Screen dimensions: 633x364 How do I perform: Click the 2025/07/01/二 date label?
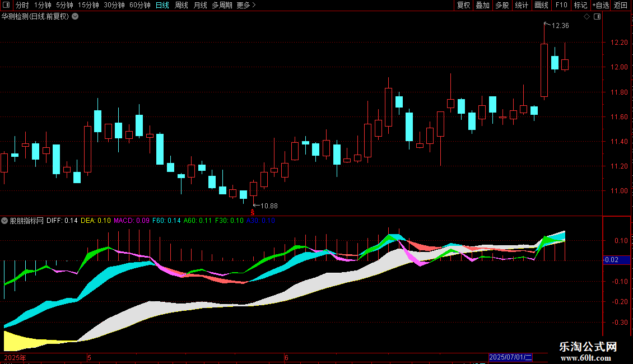[511, 357]
